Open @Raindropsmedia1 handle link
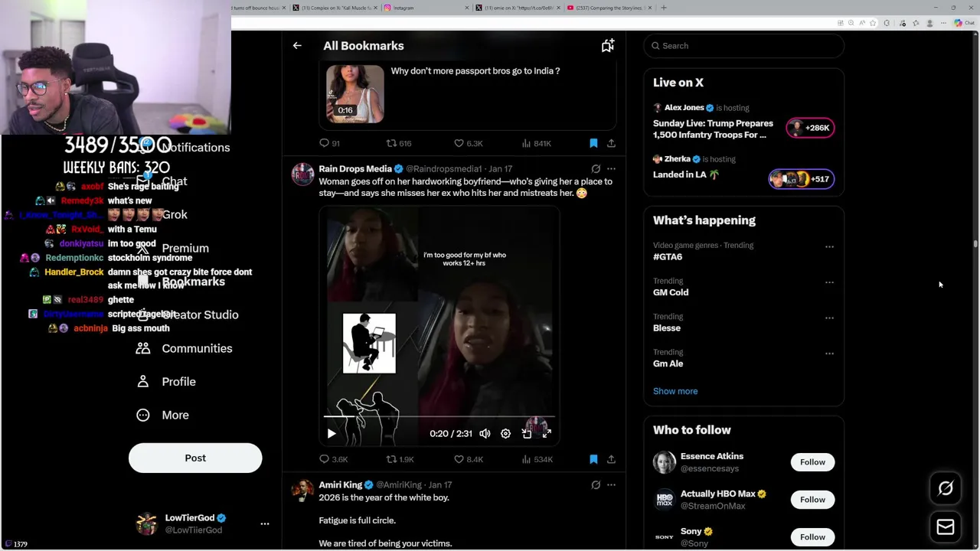Image resolution: width=980 pixels, height=551 pixels. 444,168
